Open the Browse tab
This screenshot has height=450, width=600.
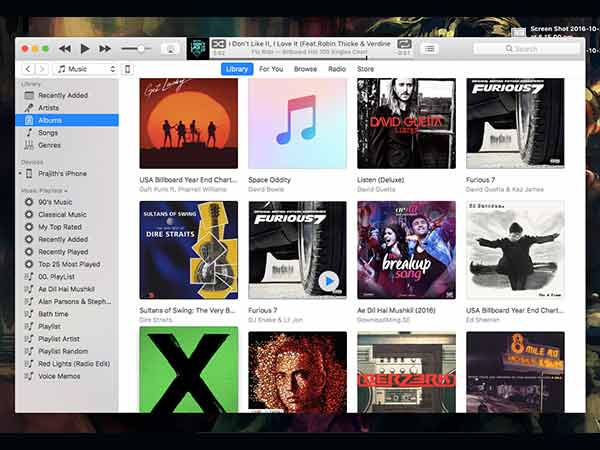tap(305, 69)
